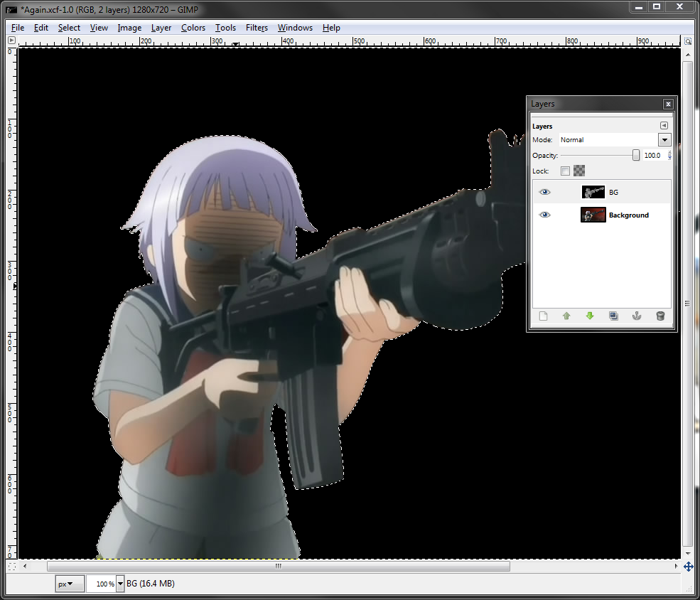Click the navigate image icon at bottom right
The image size is (700, 600).
[x=688, y=567]
